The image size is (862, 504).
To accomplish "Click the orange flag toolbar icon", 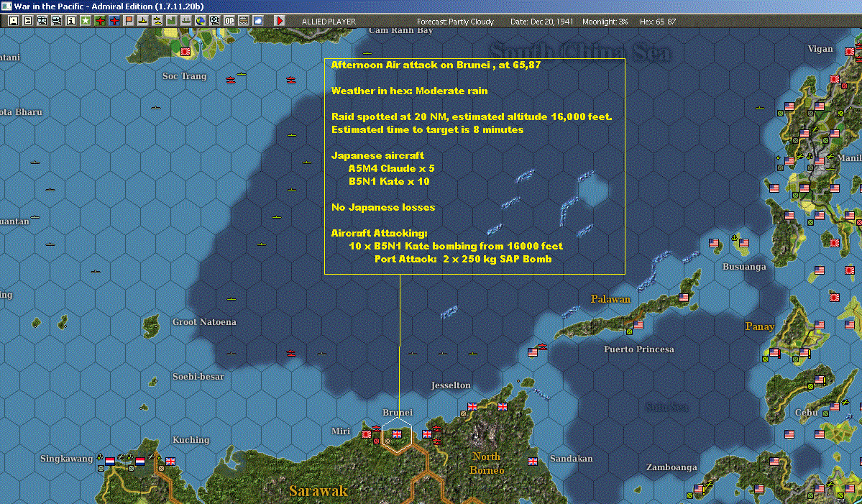I will 129,21.
